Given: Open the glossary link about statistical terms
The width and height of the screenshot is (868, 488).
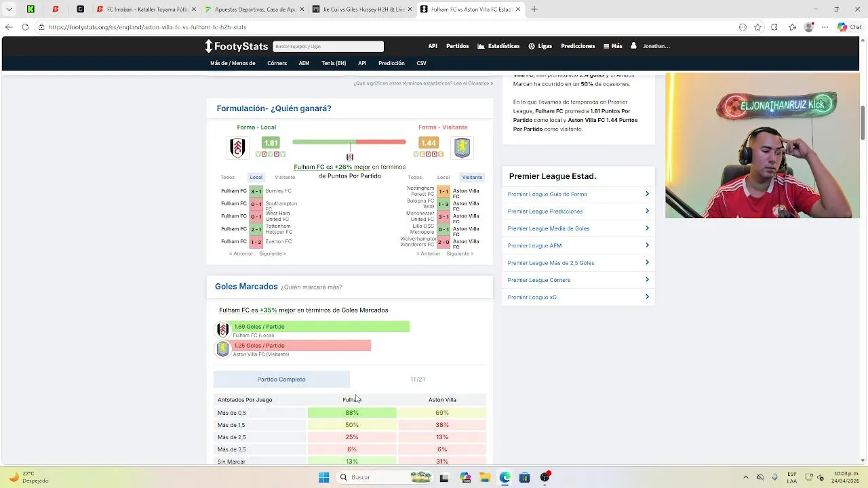Looking at the screenshot, I should point(423,83).
